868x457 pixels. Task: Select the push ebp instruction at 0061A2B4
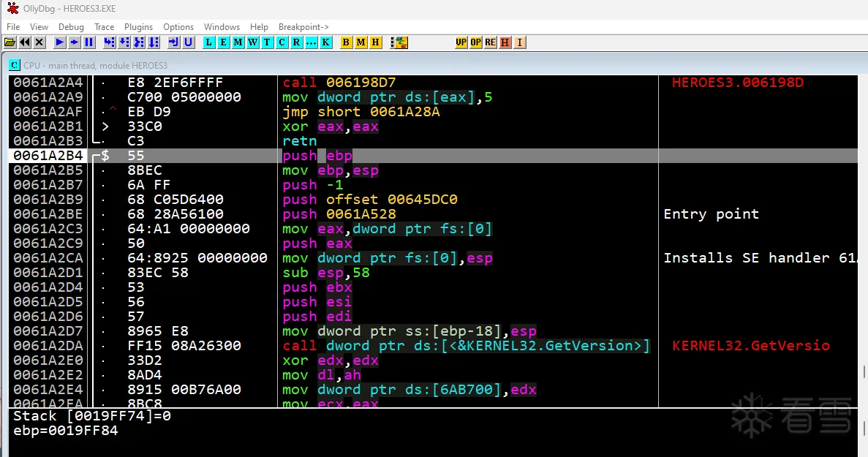317,156
